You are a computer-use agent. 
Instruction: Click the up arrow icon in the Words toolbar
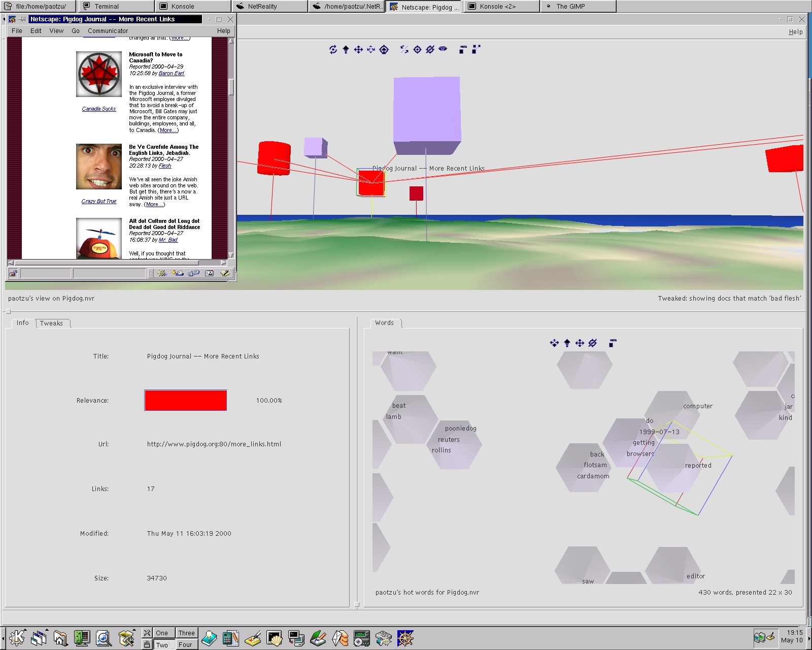(567, 343)
